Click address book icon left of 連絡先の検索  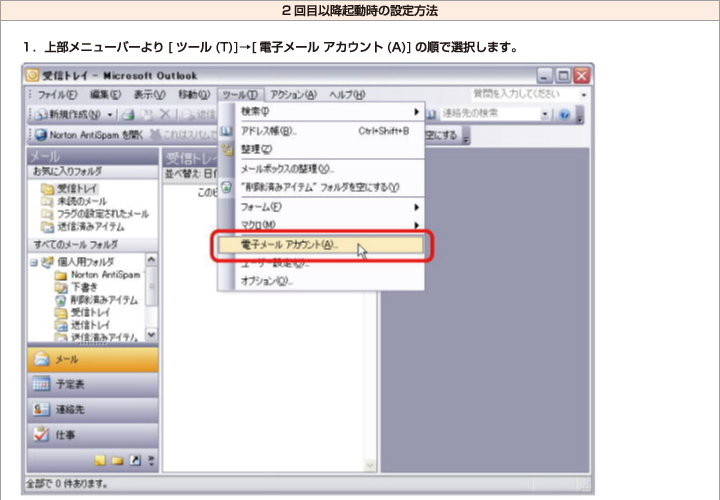(431, 114)
